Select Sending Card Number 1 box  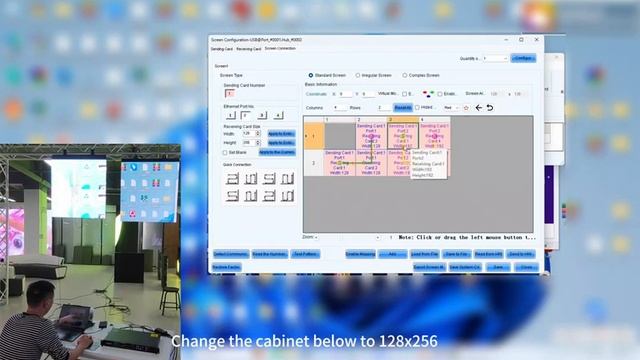[x=229, y=94]
